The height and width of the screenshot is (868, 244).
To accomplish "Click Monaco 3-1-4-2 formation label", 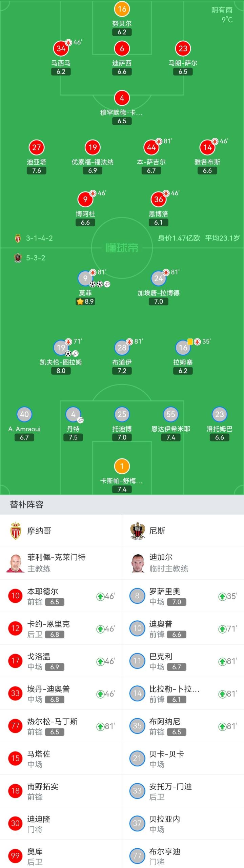I will [x=39, y=238].
